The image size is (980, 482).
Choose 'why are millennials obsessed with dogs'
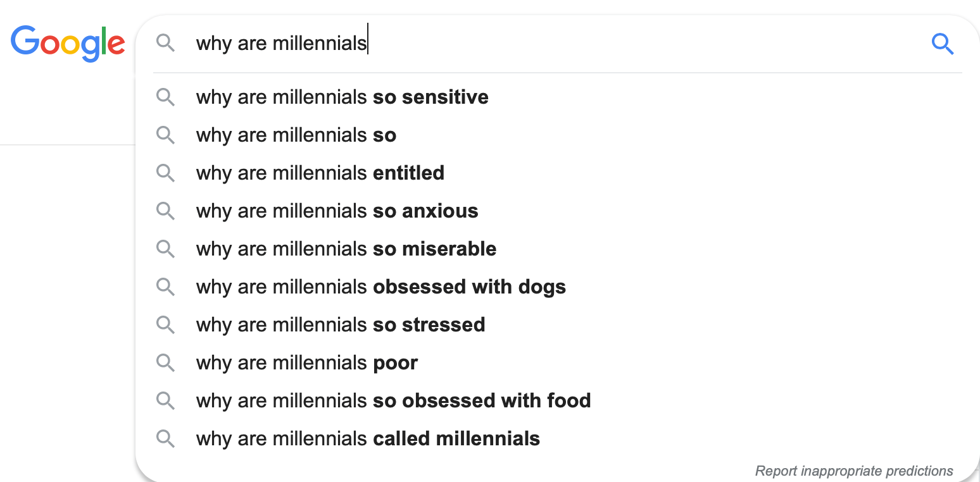[x=380, y=287]
